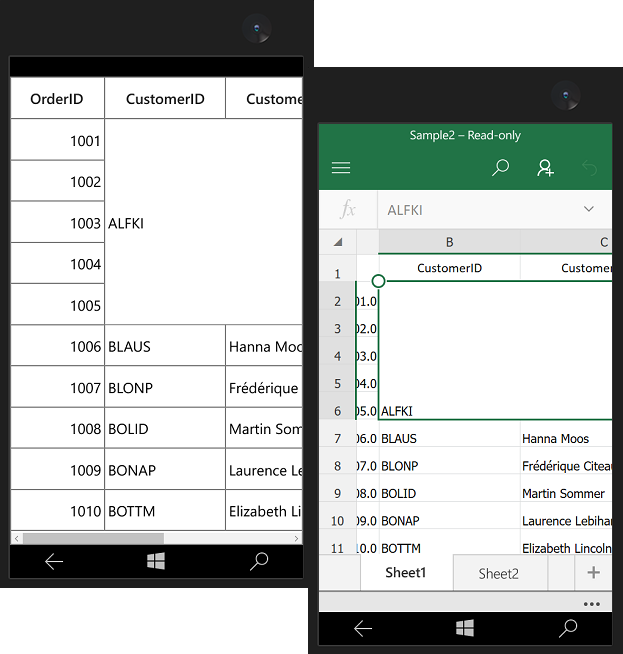Select CustomerID cell in Excel row 1
This screenshot has width=623, height=654.
(450, 268)
